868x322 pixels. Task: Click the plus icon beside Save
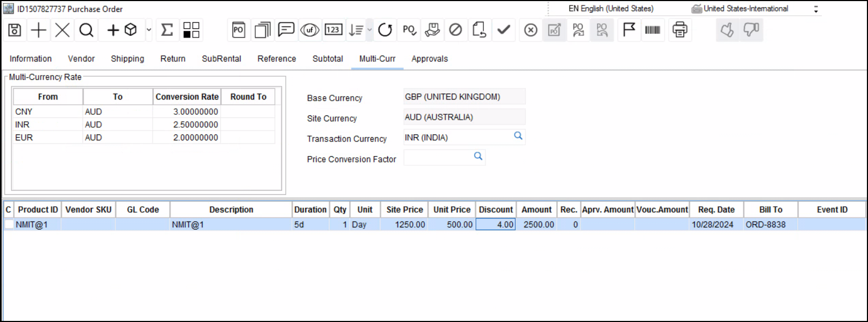(x=39, y=30)
